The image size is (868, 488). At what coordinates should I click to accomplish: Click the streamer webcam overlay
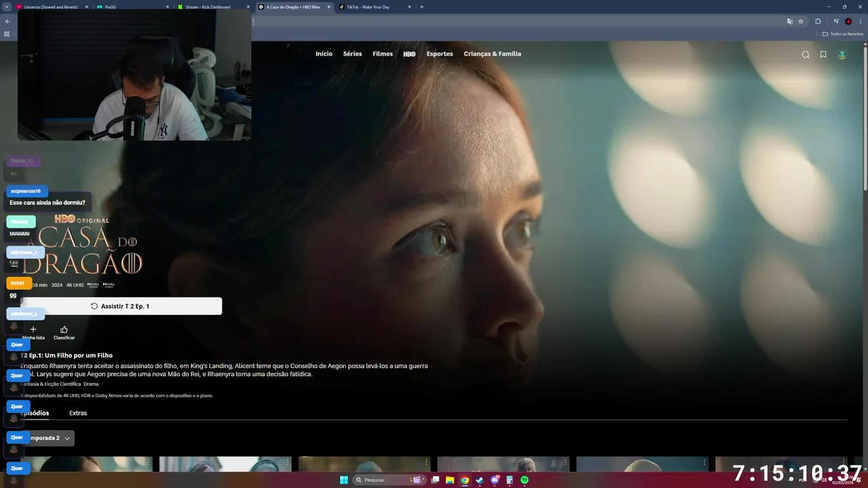click(x=134, y=75)
